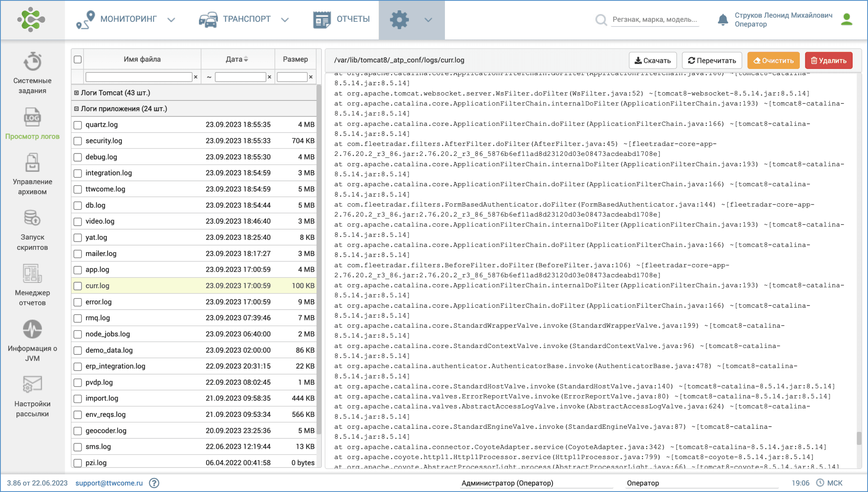Click the log viewer vertical scrollbar

tap(859, 438)
